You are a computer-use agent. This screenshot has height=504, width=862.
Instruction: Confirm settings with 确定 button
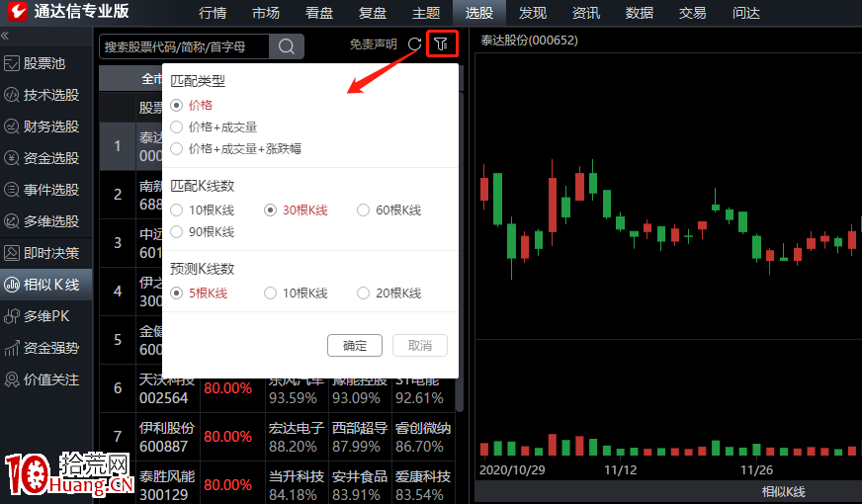click(355, 345)
